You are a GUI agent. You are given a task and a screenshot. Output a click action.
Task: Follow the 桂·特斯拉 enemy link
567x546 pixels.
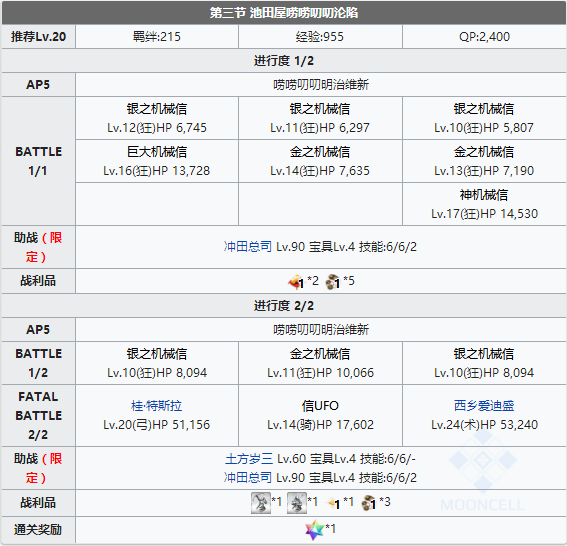(x=157, y=406)
